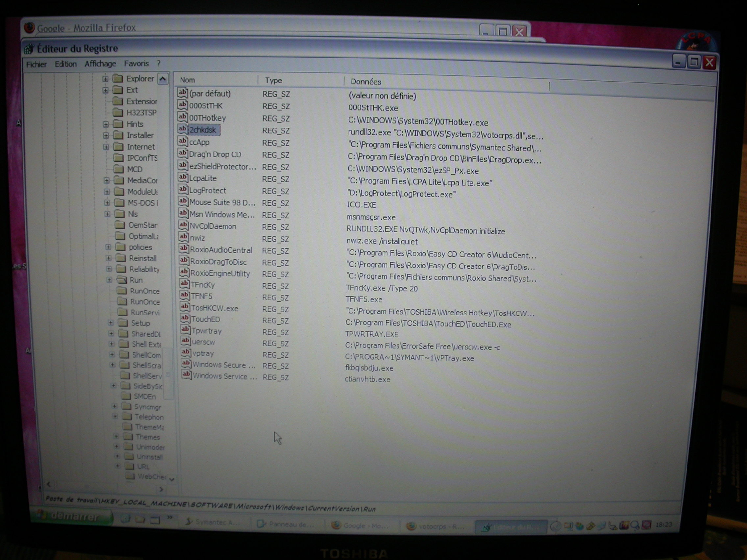Click the fkbqlsbdju.exe data cell
This screenshot has width=747, height=560.
click(369, 368)
